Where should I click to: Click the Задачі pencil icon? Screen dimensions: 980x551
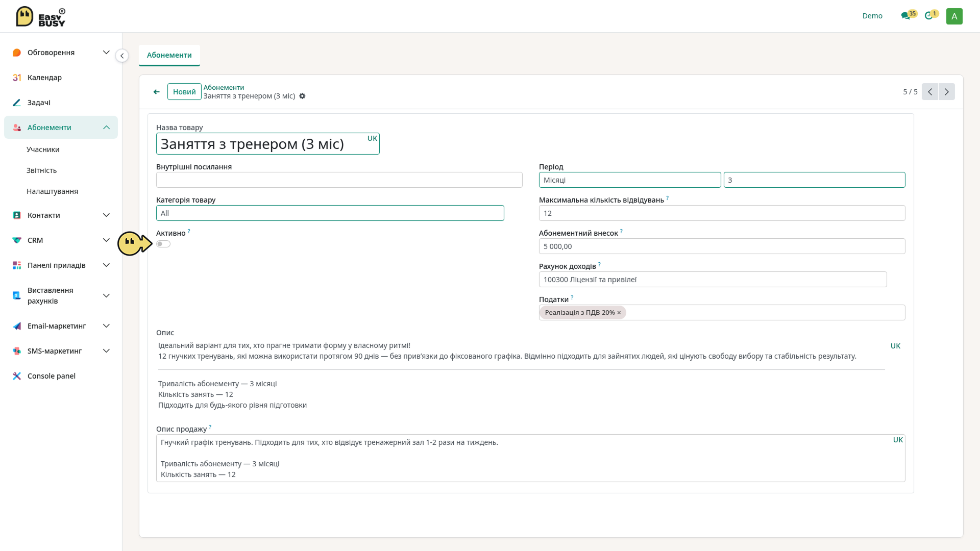click(17, 103)
